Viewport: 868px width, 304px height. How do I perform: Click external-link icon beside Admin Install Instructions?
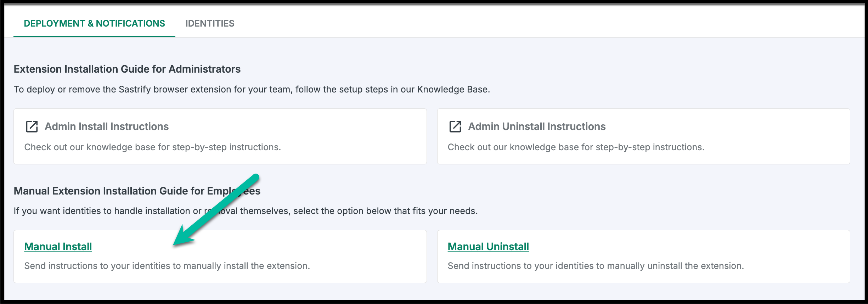point(32,126)
